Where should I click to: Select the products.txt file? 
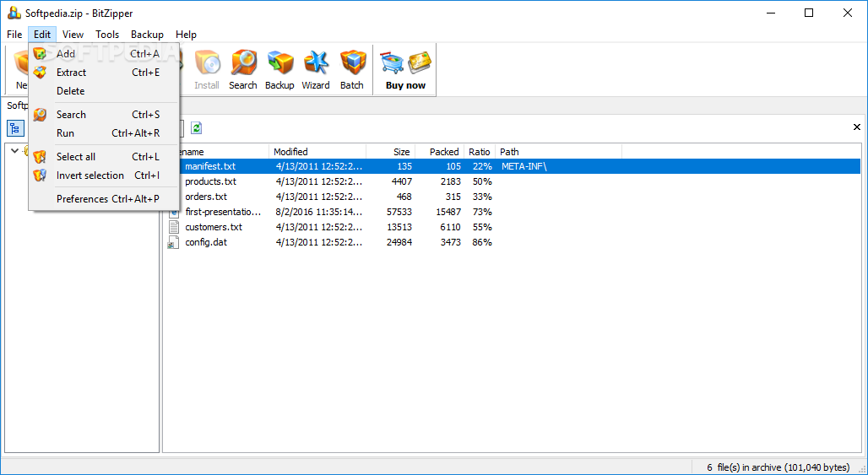(210, 181)
